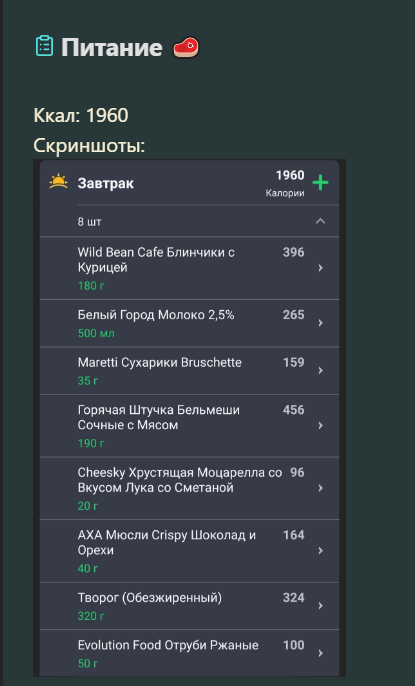Click the Завтрак meal header
415x686 pixels.
click(105, 183)
